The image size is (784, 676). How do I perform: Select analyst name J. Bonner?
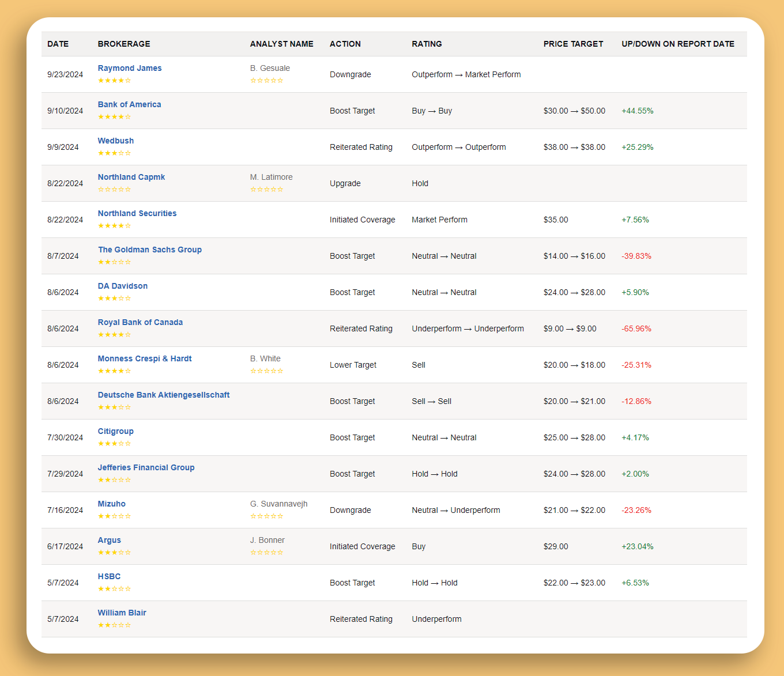click(267, 540)
